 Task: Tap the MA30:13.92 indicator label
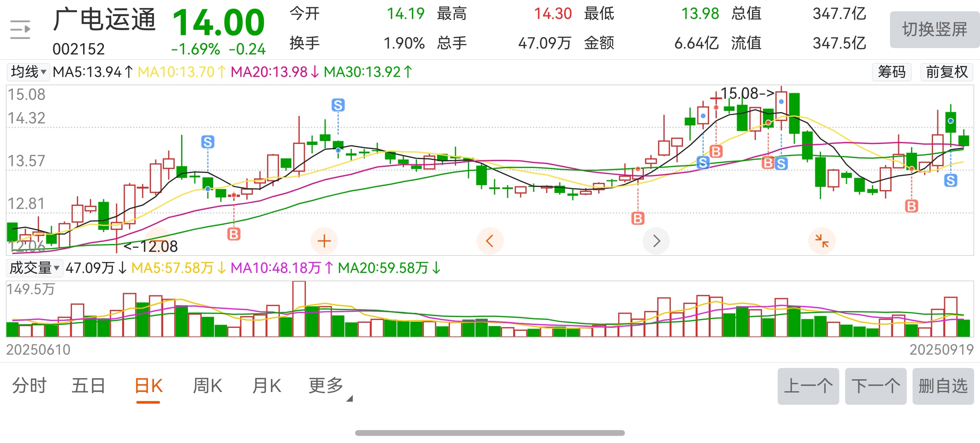pyautogui.click(x=368, y=72)
